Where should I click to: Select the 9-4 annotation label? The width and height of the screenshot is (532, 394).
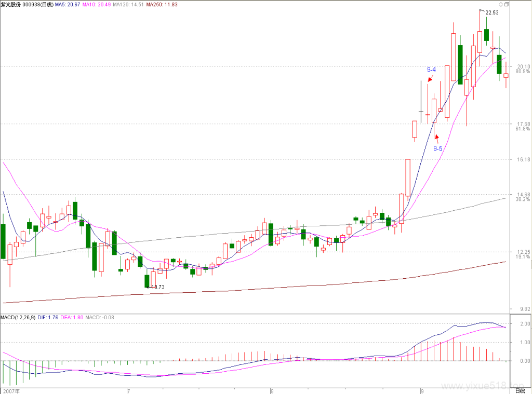(x=431, y=70)
